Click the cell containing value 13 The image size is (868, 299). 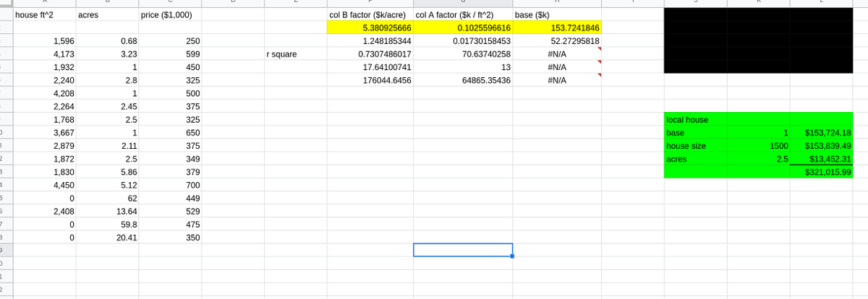click(463, 67)
